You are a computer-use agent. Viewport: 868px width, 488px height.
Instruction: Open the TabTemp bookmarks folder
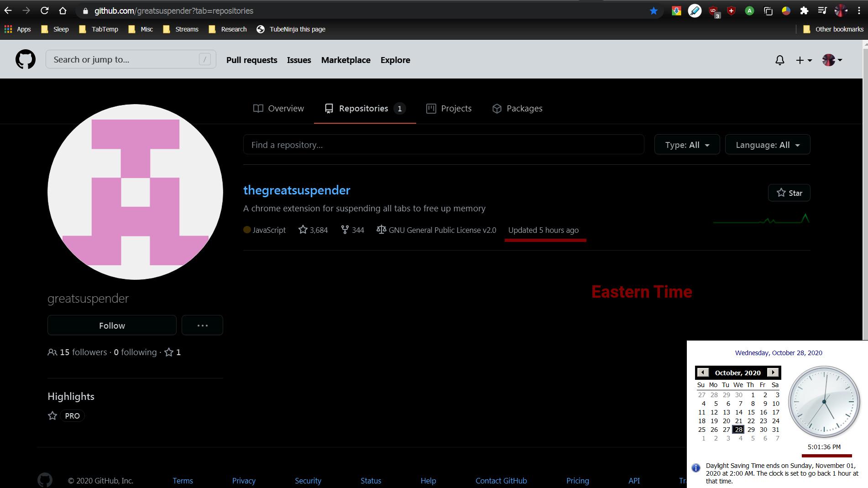(x=99, y=29)
